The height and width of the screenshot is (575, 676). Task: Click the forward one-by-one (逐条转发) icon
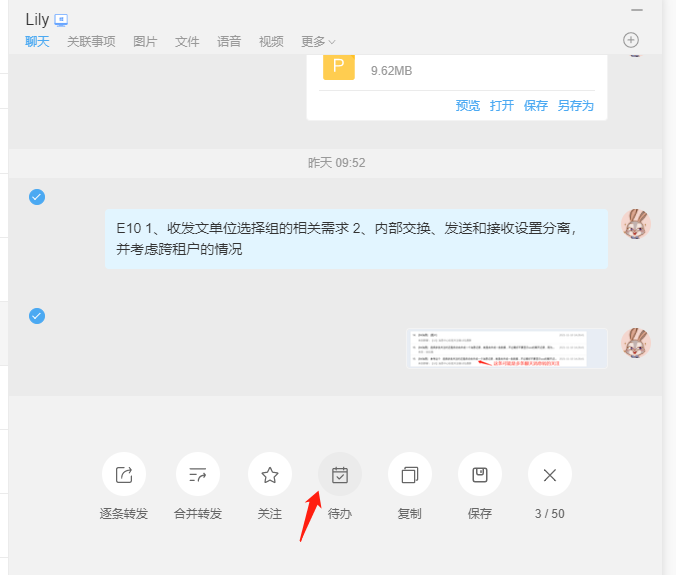point(124,475)
